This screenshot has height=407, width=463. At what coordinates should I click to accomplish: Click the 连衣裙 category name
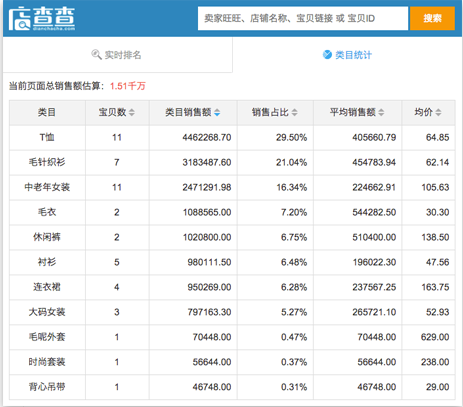[47, 287]
